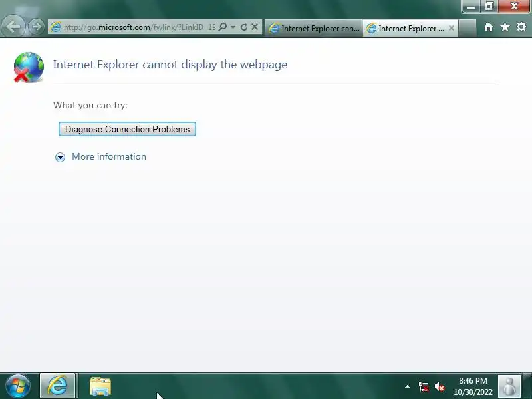Click the 'More information' link text

109,156
